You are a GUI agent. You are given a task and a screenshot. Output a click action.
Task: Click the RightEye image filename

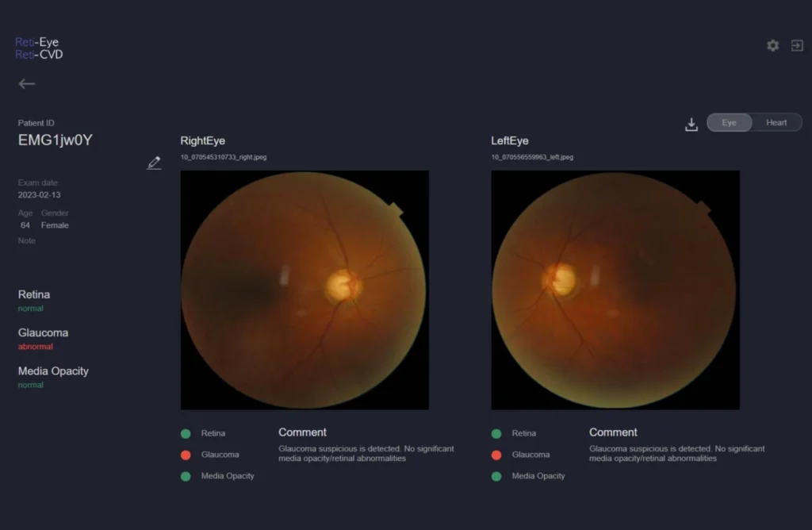coord(224,157)
